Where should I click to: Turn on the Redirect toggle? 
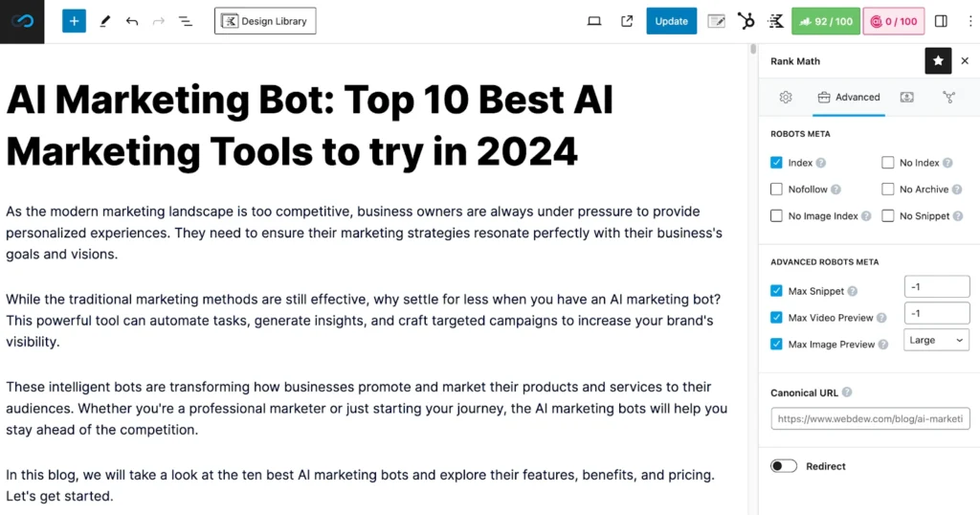pos(784,466)
